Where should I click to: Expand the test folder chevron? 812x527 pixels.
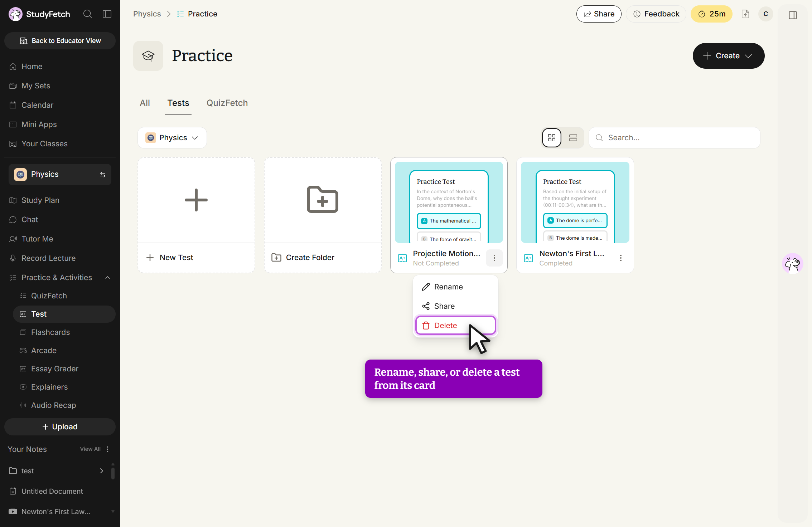pos(102,471)
